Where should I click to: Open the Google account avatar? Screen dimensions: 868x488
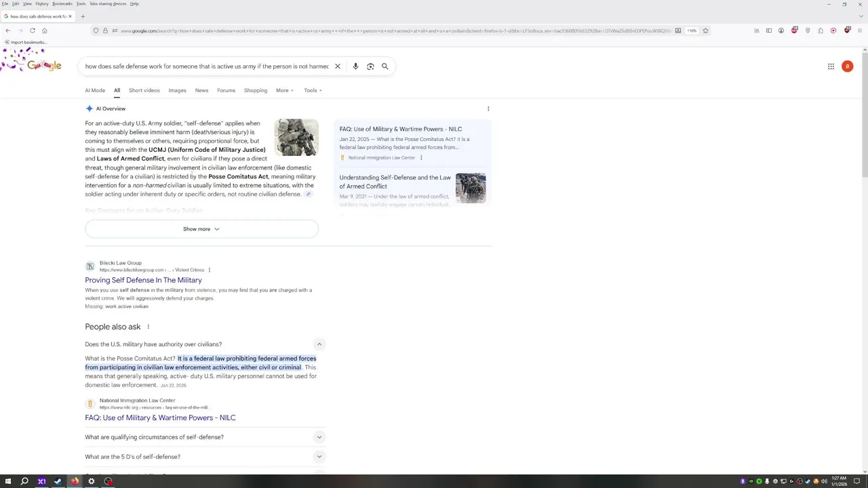point(847,66)
